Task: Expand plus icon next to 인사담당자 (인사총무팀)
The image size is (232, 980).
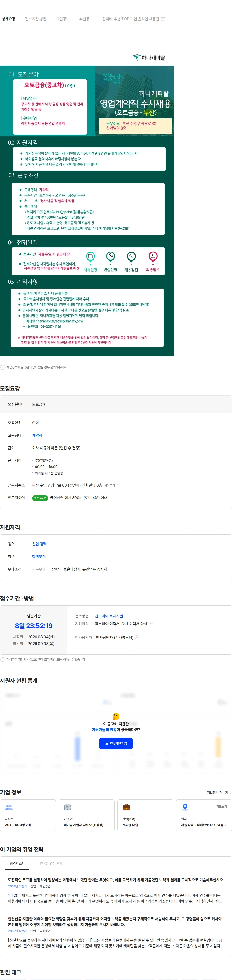Action: (x=137, y=637)
